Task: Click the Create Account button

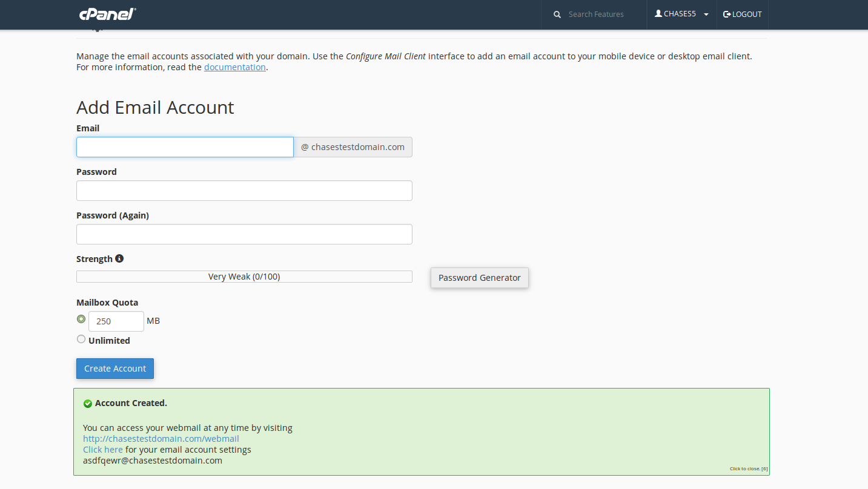Action: click(115, 369)
